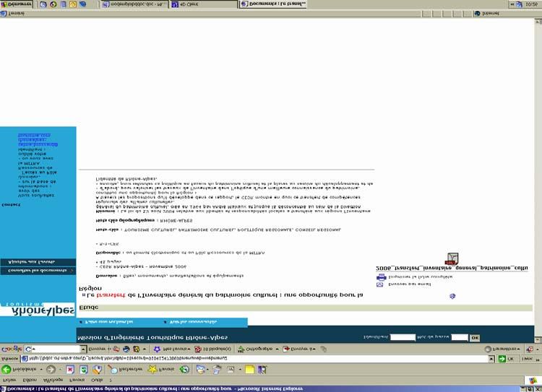Image resolution: width=542 pixels, height=392 pixels.
Task: Open the Google toolbar popup blocker icon
Action: click(x=197, y=349)
